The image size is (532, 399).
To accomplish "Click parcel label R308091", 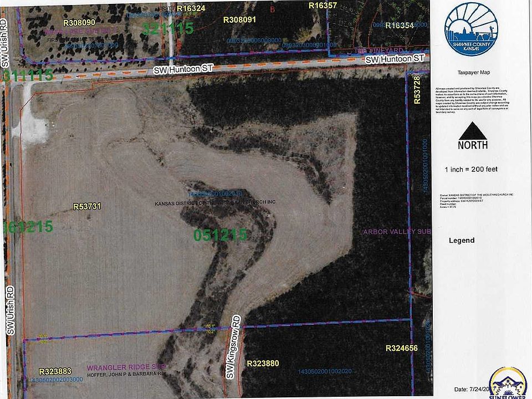I will point(239,19).
